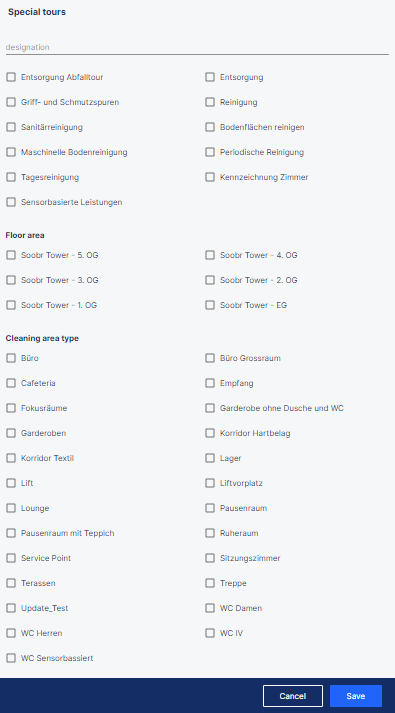The image size is (395, 713).
Task: Click the designation input field
Action: [197, 47]
